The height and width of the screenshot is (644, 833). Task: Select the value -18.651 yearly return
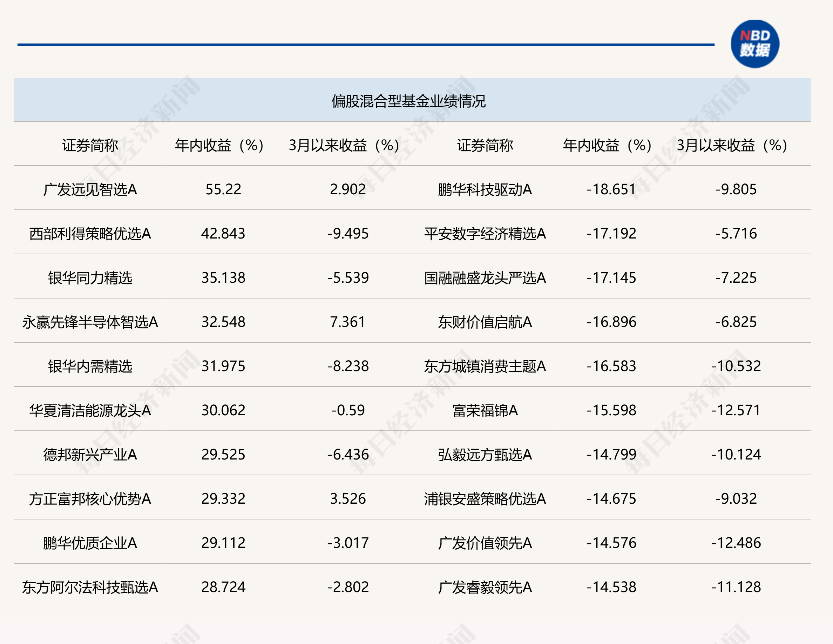pyautogui.click(x=611, y=190)
